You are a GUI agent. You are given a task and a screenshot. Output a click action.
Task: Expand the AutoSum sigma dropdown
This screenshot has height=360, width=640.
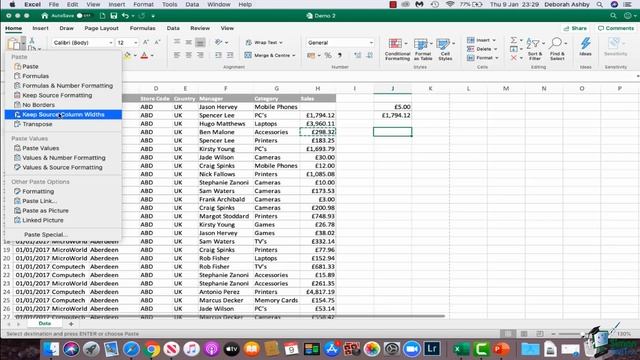pos(521,40)
